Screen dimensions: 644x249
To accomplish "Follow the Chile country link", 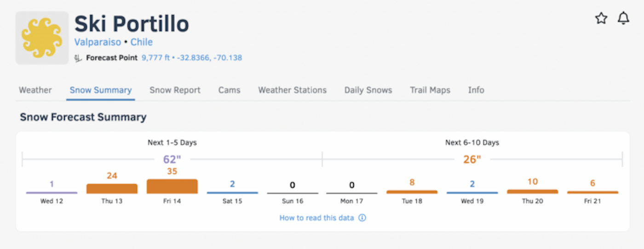I will tap(142, 42).
